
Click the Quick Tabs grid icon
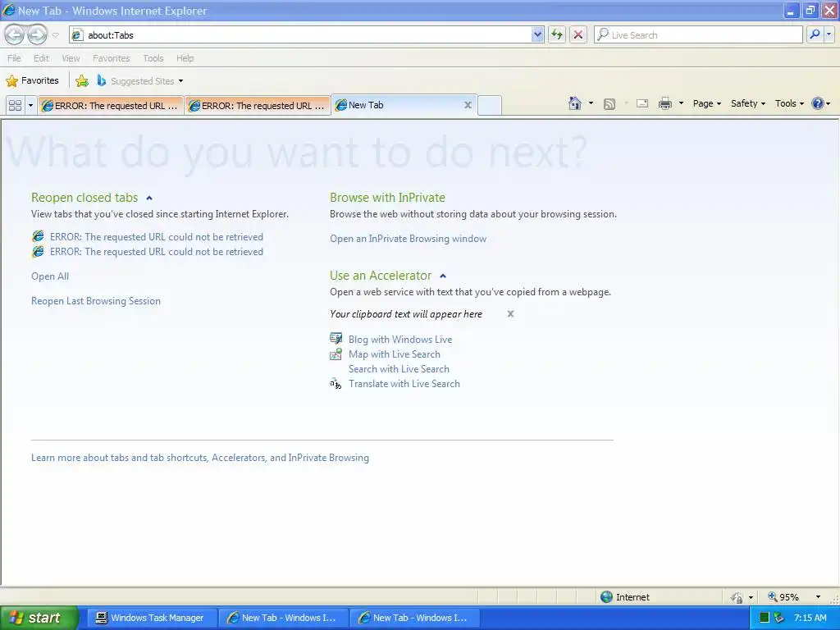[x=15, y=105]
